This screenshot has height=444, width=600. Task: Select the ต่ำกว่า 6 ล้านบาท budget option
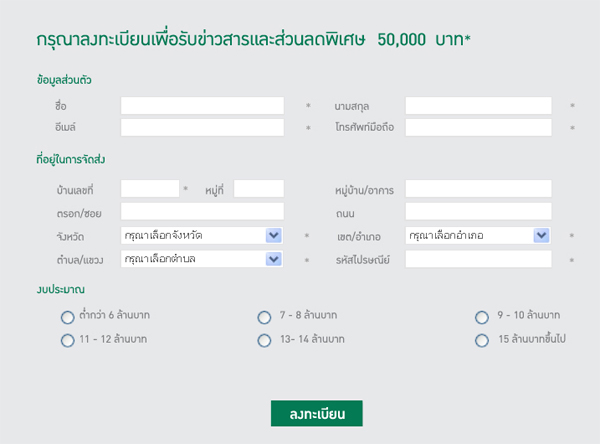click(67, 317)
